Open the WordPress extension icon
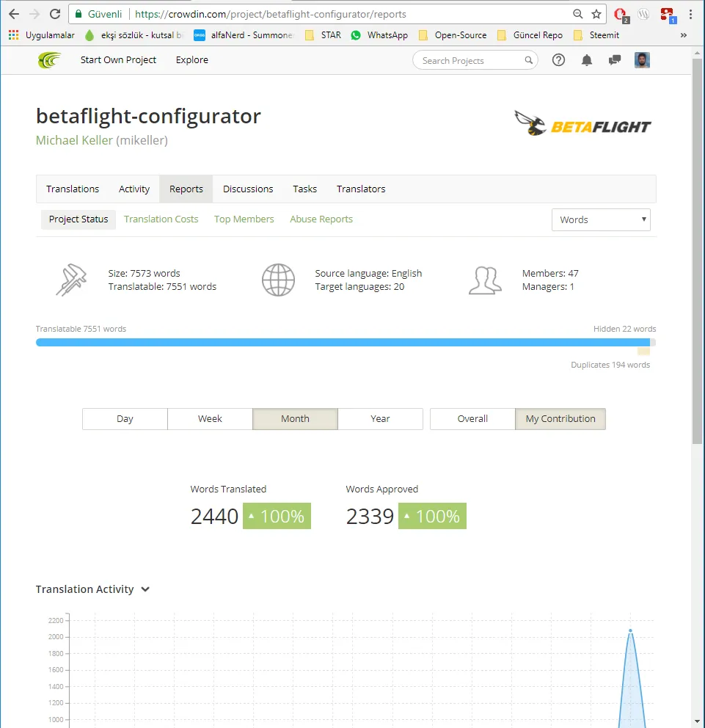Image resolution: width=705 pixels, height=728 pixels. (643, 14)
